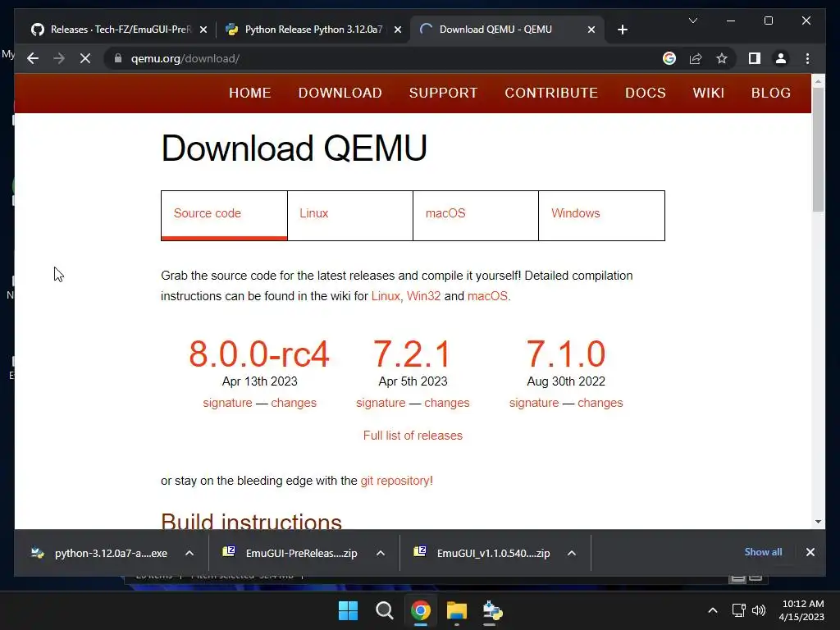Open changes for 8.0.0-rc4
840x630 pixels.
pos(294,403)
